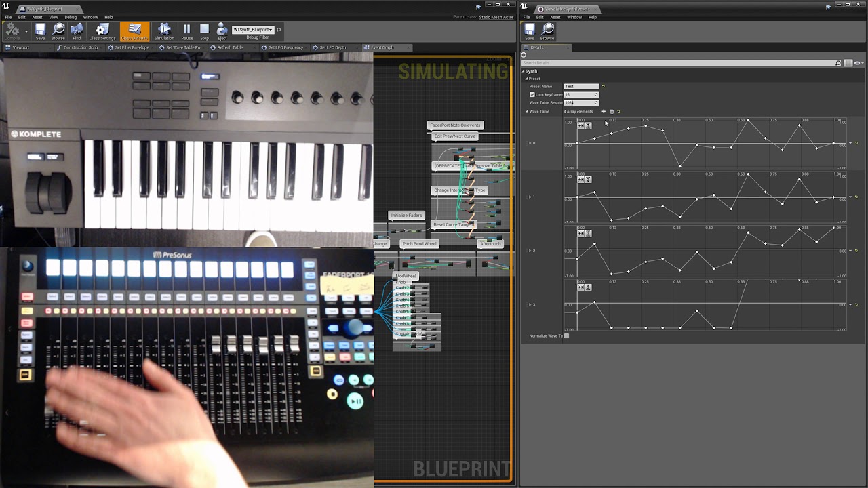This screenshot has width=868, height=488.
Task: Expand wave table array element 2
Action: tap(530, 251)
